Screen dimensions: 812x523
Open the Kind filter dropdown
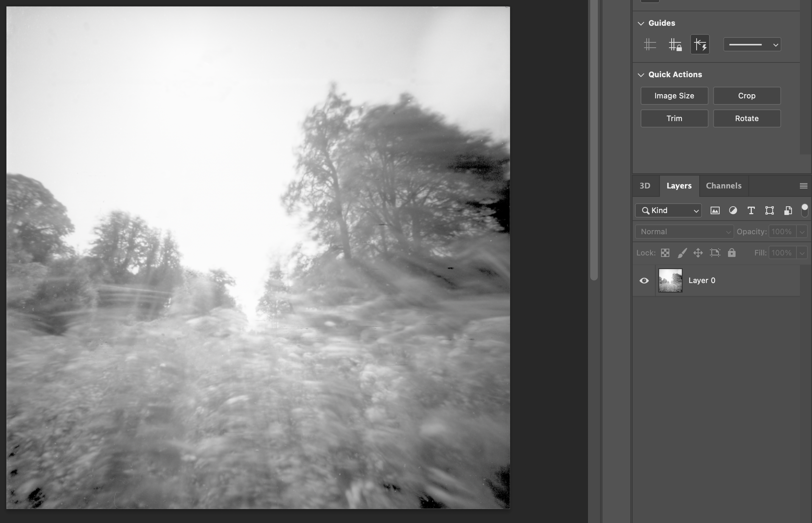coord(668,210)
